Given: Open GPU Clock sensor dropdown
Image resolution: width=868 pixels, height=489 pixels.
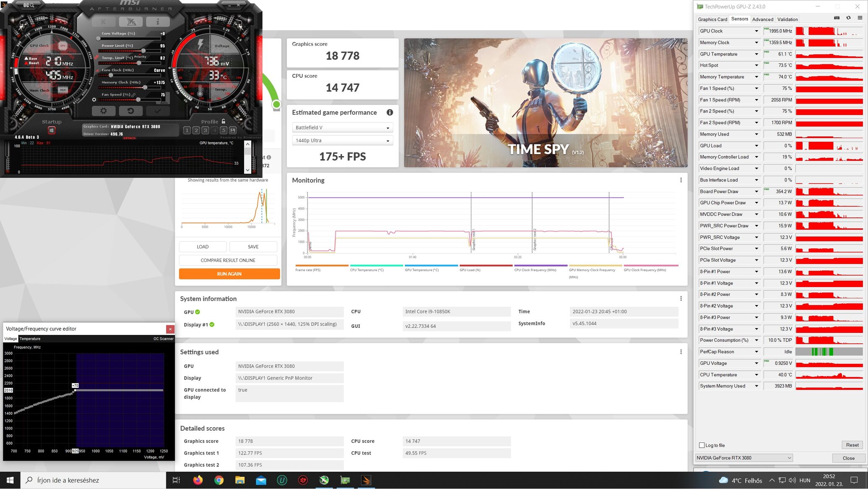Looking at the screenshot, I should tap(756, 31).
